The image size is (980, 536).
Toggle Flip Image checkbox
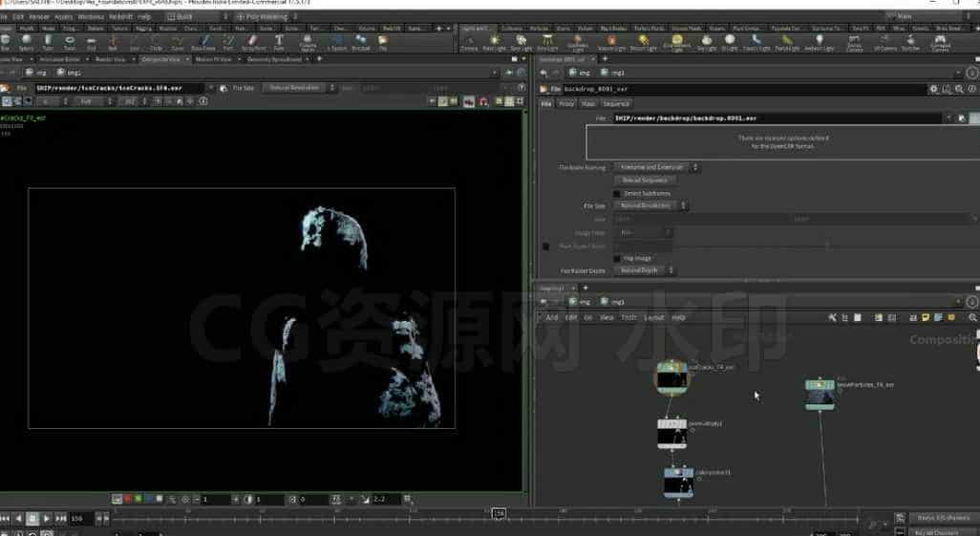tap(617, 258)
